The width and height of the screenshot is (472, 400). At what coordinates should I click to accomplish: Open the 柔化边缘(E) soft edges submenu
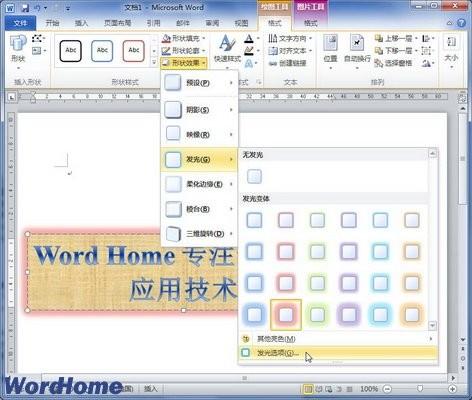coord(199,184)
